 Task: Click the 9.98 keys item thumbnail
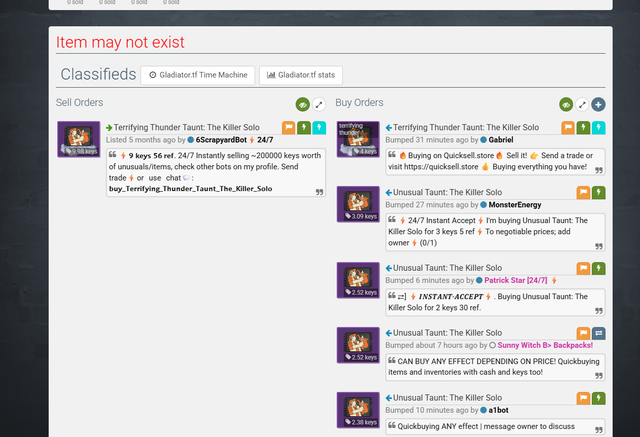tap(79, 139)
